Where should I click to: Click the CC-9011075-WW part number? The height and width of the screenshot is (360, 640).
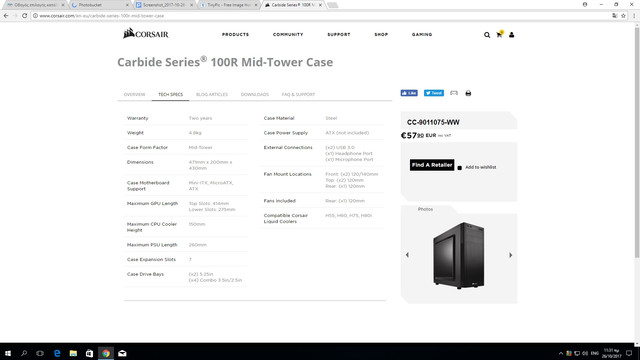pyautogui.click(x=433, y=122)
